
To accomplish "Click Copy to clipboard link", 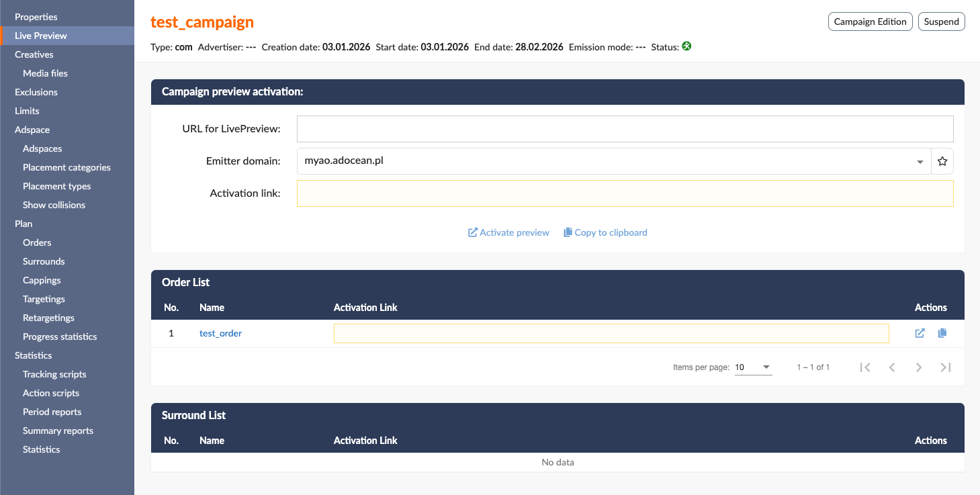I will tap(605, 232).
